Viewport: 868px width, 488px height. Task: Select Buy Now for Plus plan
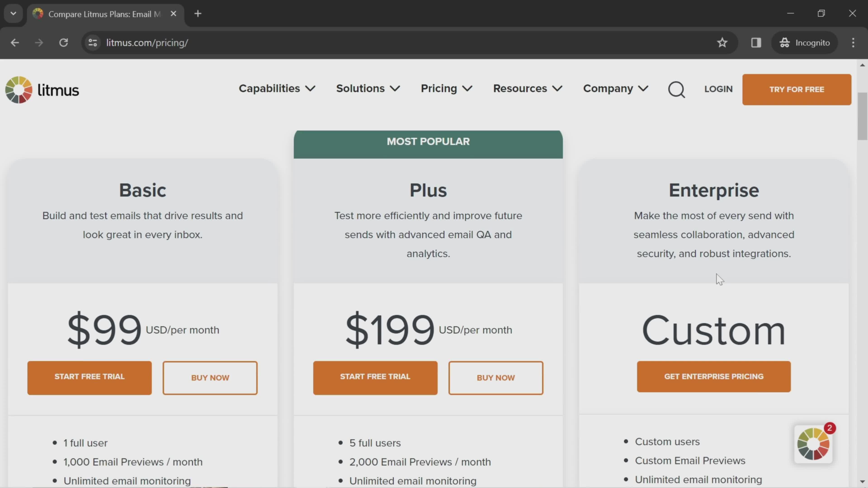495,377
